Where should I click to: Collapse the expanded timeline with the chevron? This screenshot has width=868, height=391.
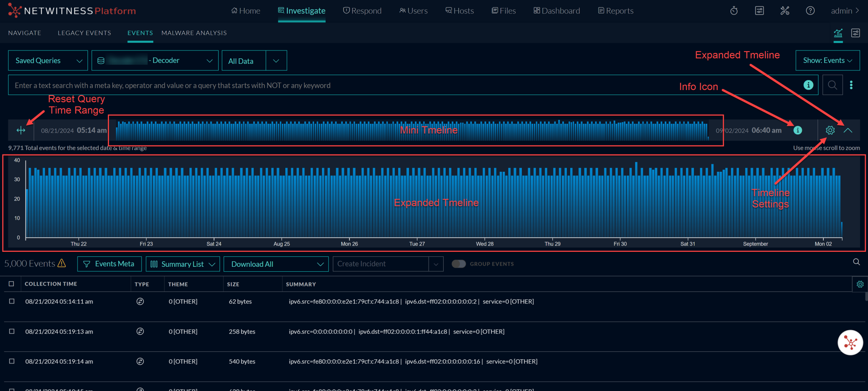click(x=848, y=130)
